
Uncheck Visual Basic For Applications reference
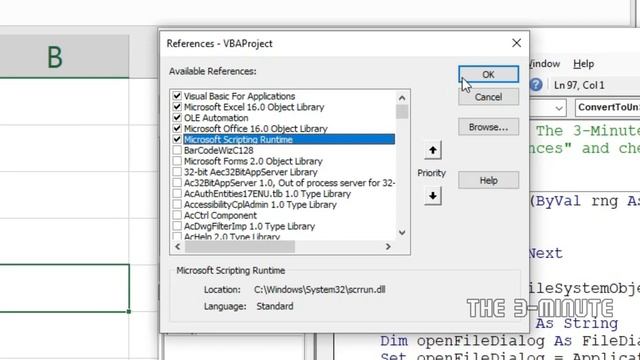[177, 96]
